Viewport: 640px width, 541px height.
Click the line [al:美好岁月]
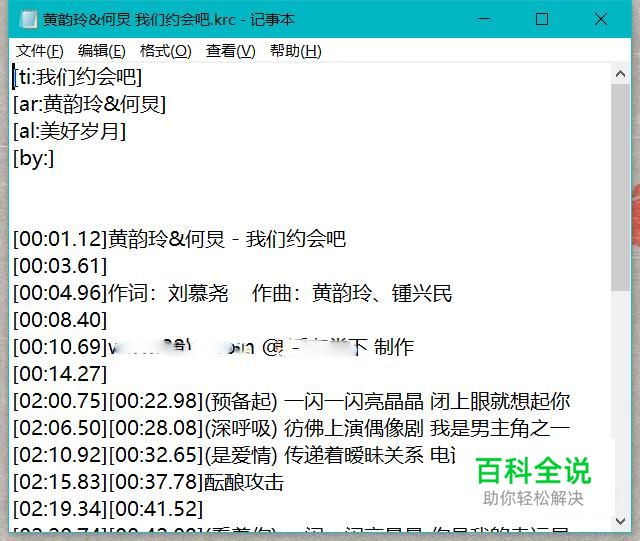click(x=69, y=131)
